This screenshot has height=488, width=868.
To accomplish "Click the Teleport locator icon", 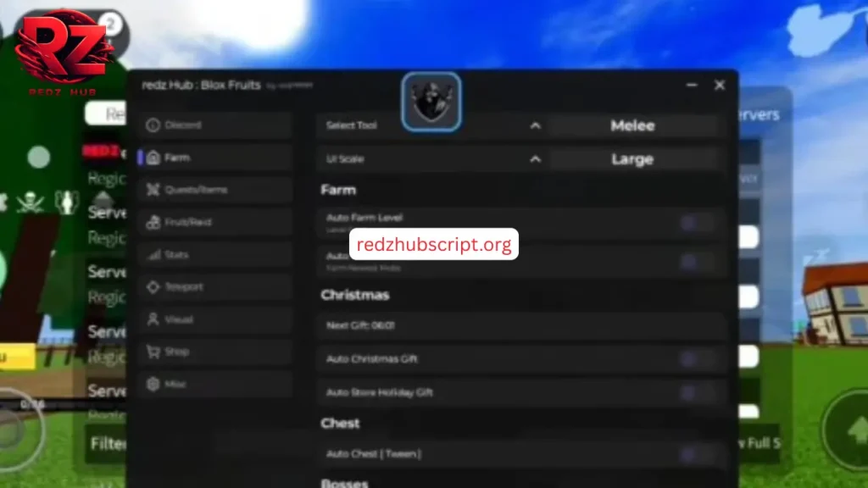I will pos(153,287).
